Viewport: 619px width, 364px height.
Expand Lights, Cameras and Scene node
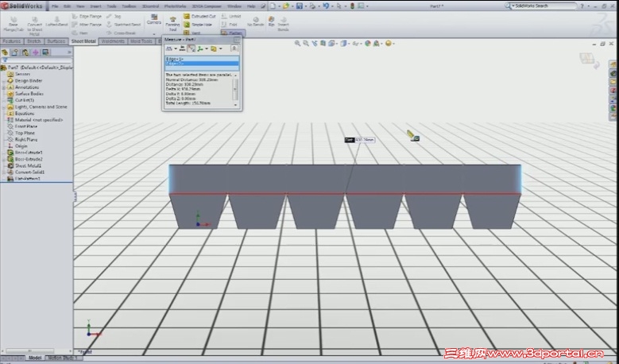pyautogui.click(x=4, y=107)
